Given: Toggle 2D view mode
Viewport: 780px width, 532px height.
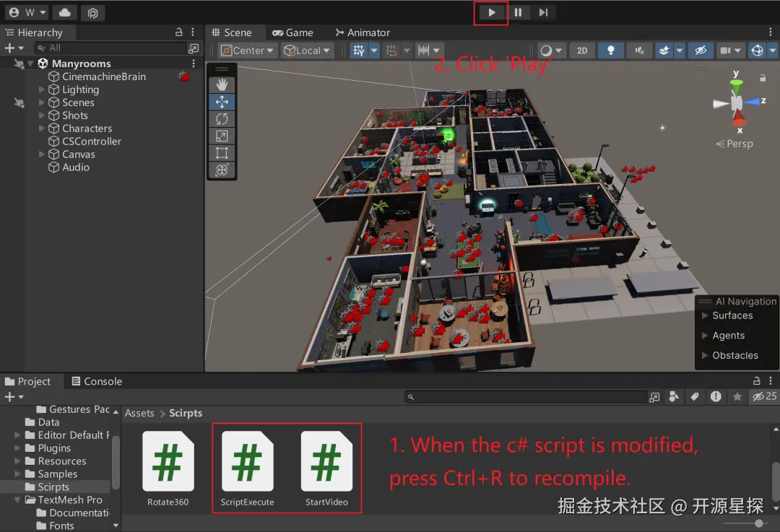Looking at the screenshot, I should 582,51.
